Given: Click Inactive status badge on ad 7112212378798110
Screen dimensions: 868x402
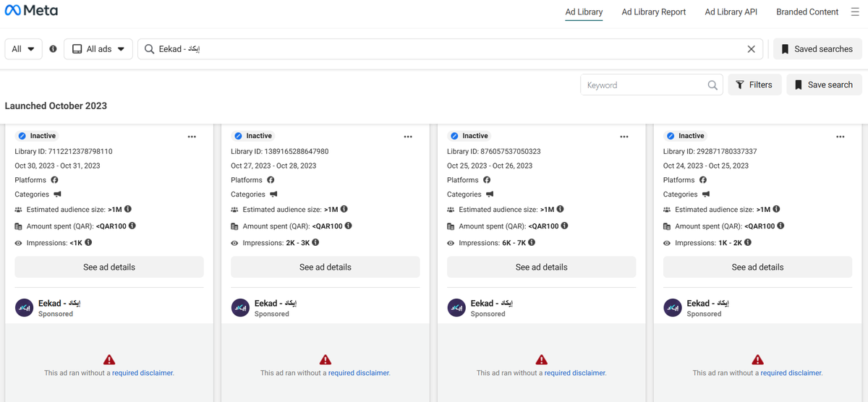Looking at the screenshot, I should pyautogui.click(x=38, y=136).
